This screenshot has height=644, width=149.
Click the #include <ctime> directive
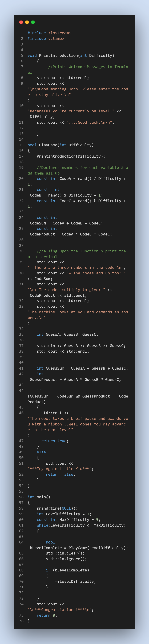point(46,39)
